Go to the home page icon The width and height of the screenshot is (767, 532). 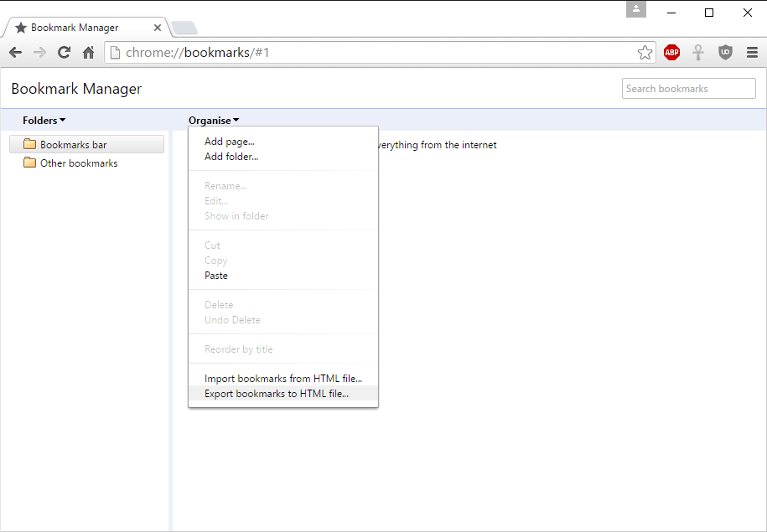88,53
